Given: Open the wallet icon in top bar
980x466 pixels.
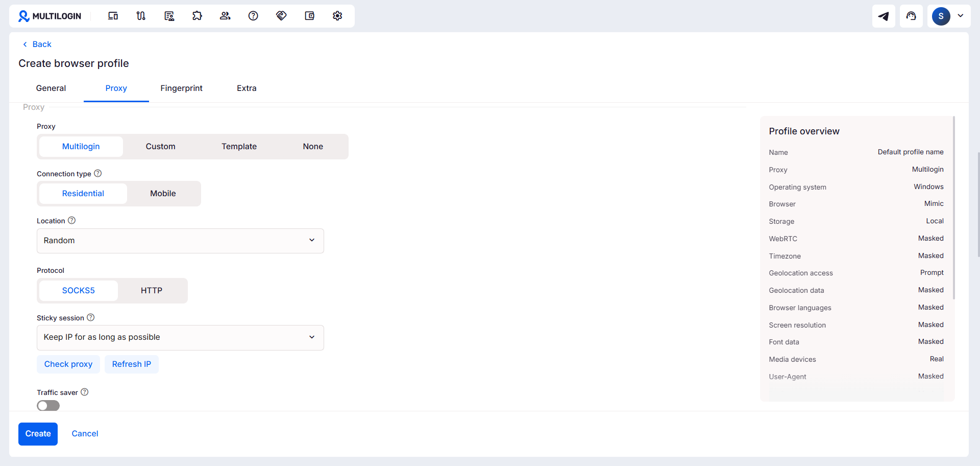Looking at the screenshot, I should [309, 16].
